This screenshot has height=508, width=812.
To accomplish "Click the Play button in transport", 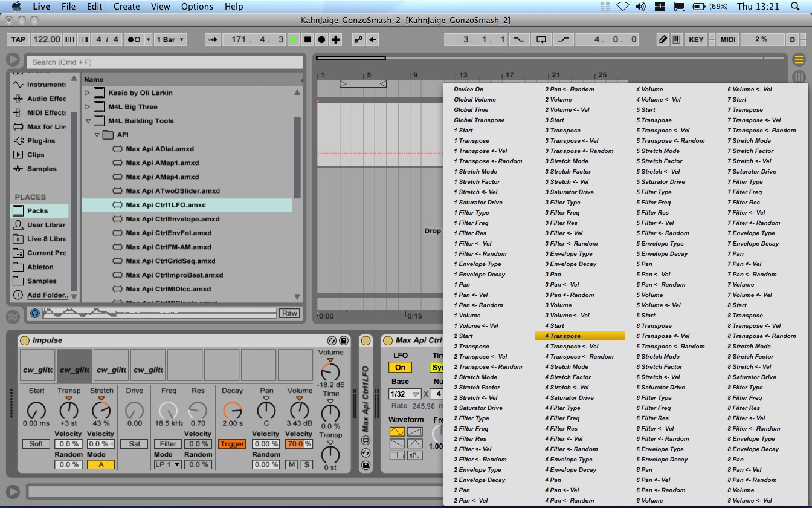I will pos(293,39).
